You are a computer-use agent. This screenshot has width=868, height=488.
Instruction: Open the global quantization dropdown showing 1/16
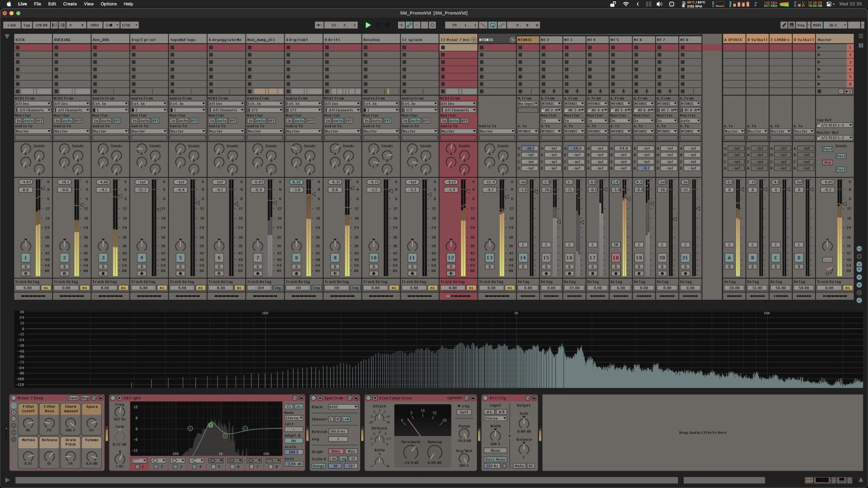coord(129,25)
